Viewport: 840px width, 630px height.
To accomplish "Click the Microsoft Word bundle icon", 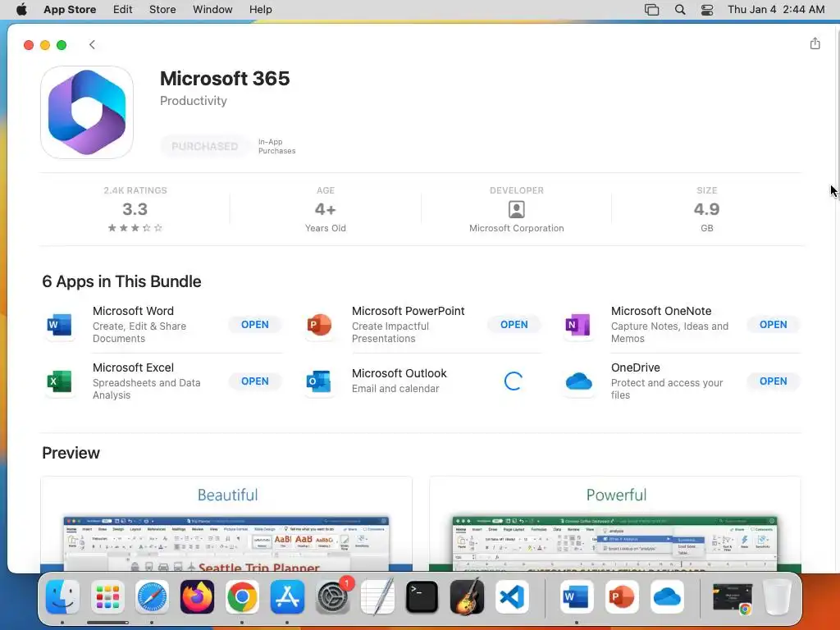I will (x=59, y=325).
